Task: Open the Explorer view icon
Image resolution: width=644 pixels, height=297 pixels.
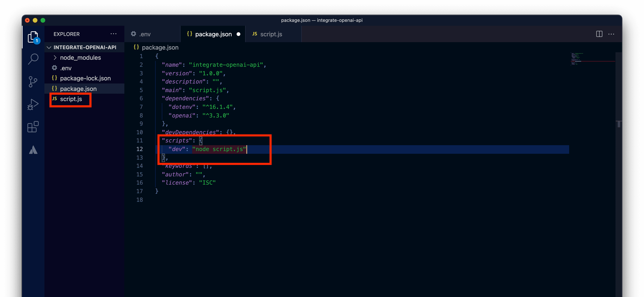Action: pos(33,37)
